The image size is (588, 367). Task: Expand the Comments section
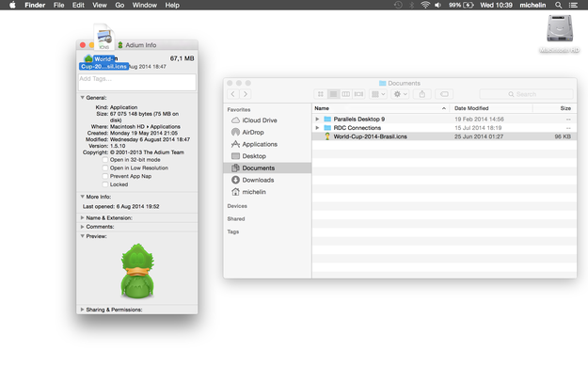point(82,227)
